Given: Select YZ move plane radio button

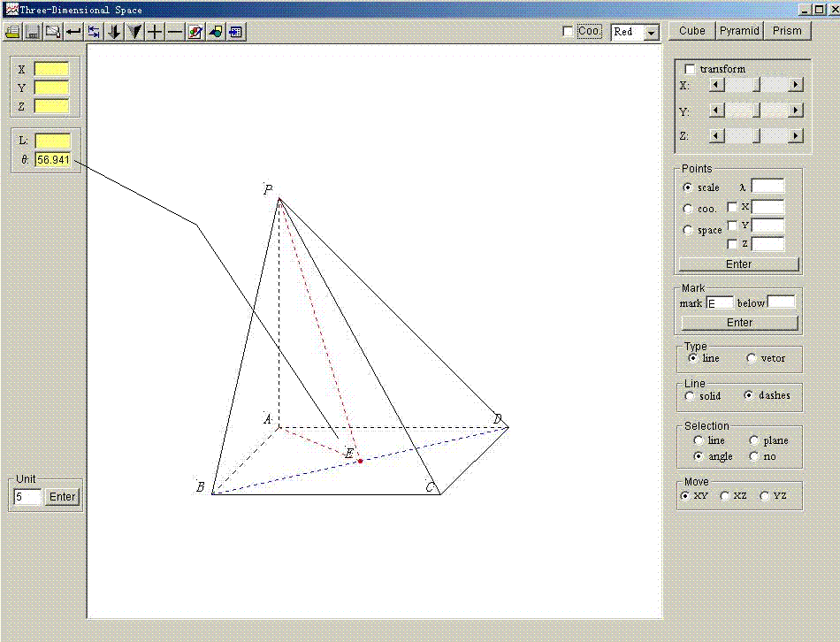Looking at the screenshot, I should (x=765, y=496).
